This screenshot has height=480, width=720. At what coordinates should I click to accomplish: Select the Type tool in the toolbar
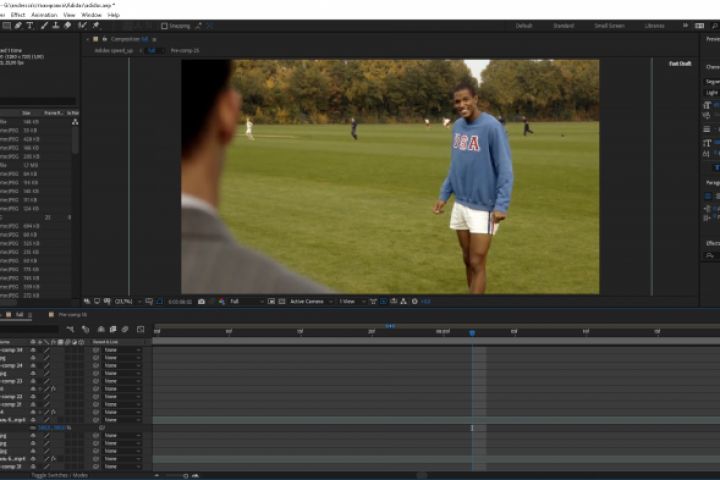pyautogui.click(x=30, y=25)
